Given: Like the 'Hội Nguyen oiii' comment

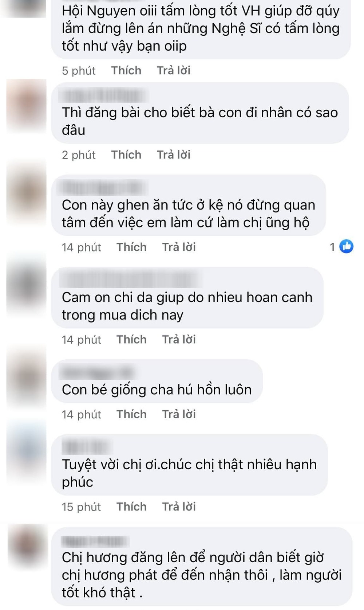Looking at the screenshot, I should [x=126, y=70].
